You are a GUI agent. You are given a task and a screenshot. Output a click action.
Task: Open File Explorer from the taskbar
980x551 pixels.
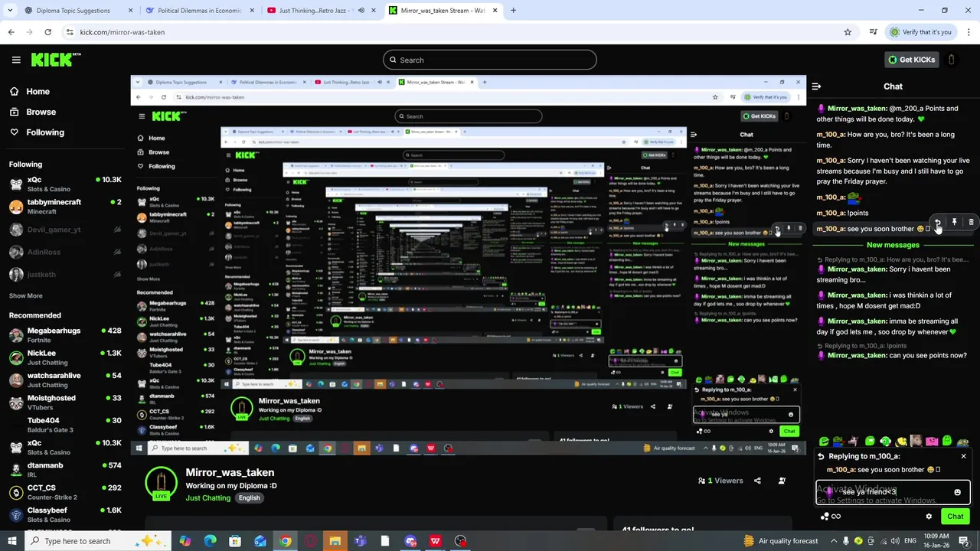(x=335, y=541)
